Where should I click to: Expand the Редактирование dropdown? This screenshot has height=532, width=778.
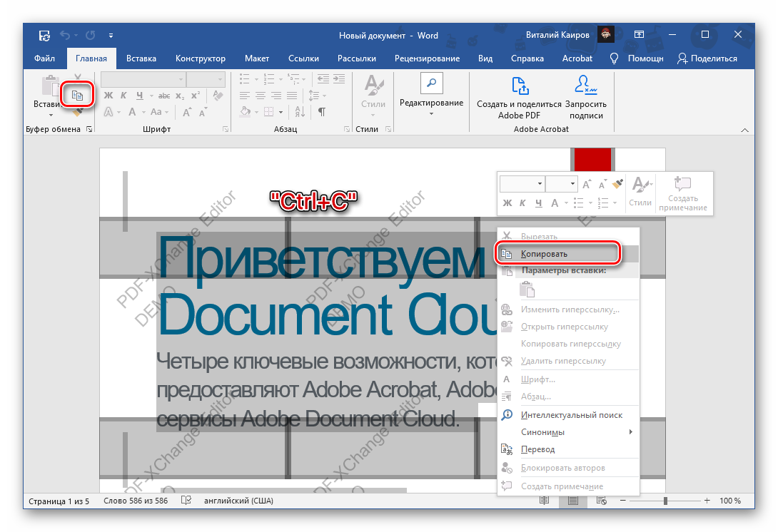point(431,114)
